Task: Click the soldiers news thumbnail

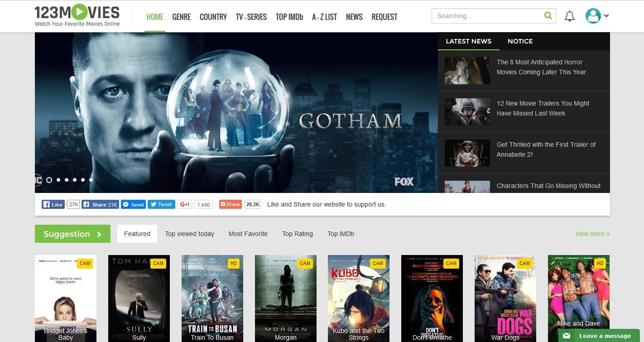Action: point(467,112)
